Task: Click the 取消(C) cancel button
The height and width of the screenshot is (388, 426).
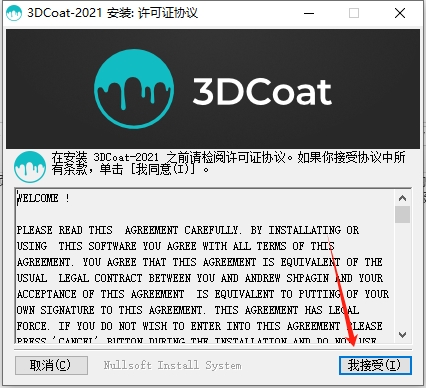Action: pyautogui.click(x=51, y=365)
